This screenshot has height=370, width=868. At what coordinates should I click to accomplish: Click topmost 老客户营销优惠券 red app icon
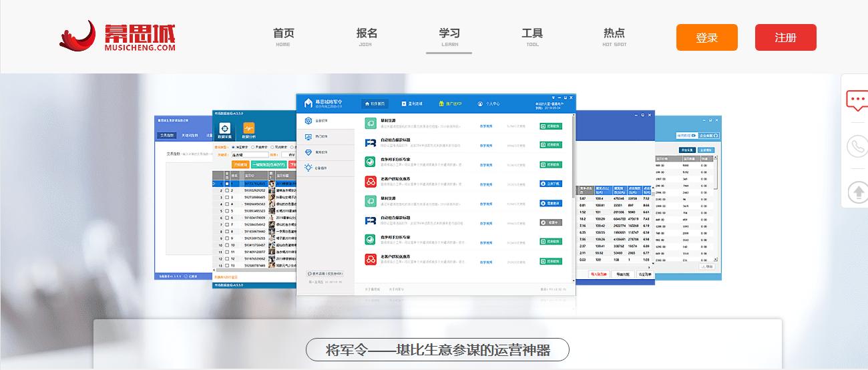(x=370, y=181)
